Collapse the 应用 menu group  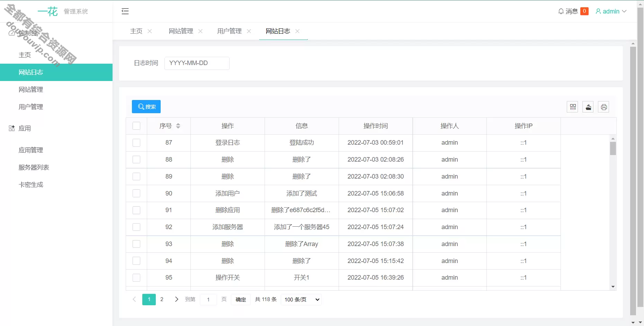[56, 128]
